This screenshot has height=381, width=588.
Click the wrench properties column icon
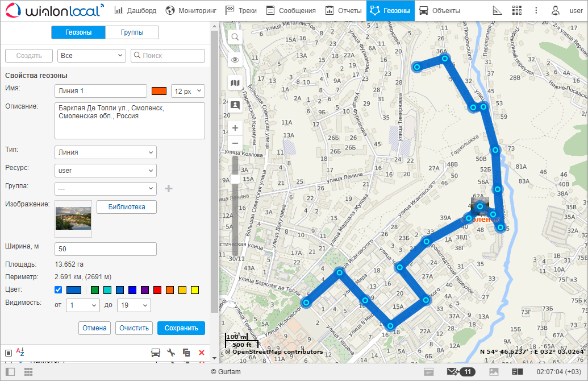tap(171, 353)
